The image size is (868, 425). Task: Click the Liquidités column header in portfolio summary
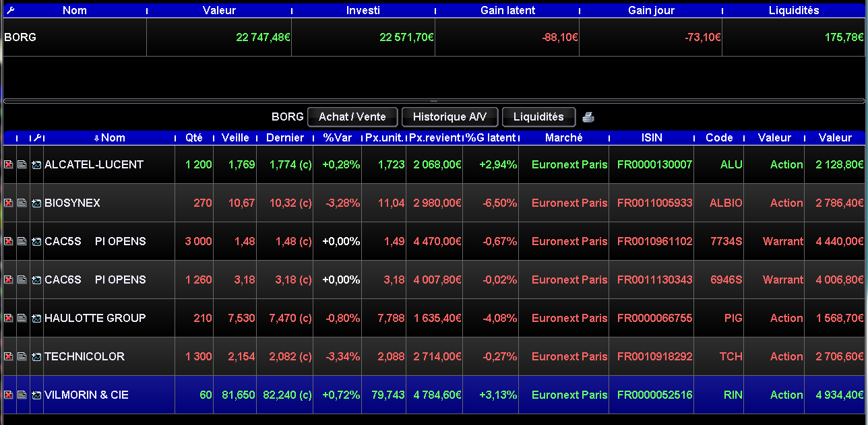pos(794,11)
